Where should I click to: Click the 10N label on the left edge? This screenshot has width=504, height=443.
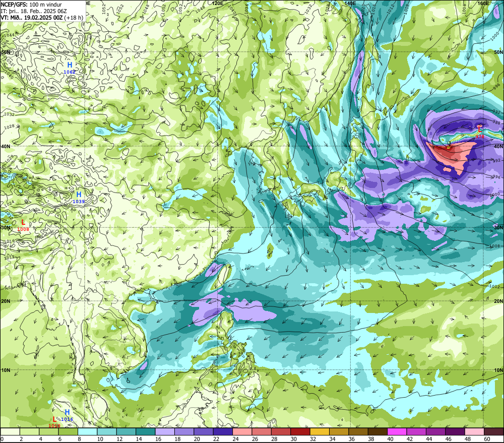tap(6, 370)
